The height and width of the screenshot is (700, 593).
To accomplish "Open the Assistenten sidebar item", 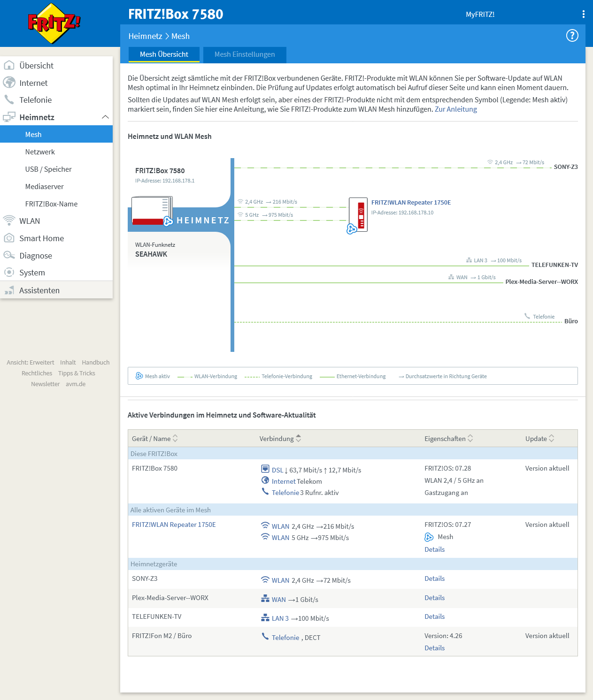I will (x=39, y=290).
